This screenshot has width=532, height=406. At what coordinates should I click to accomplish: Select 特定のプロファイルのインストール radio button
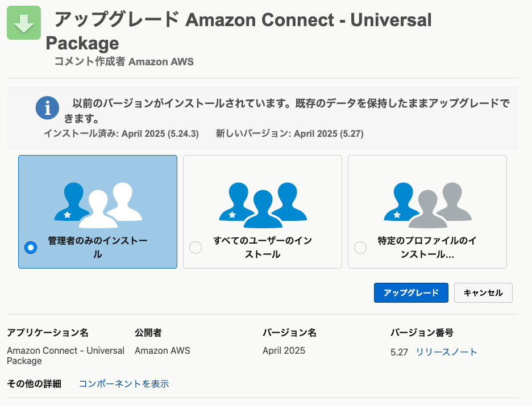pos(360,248)
